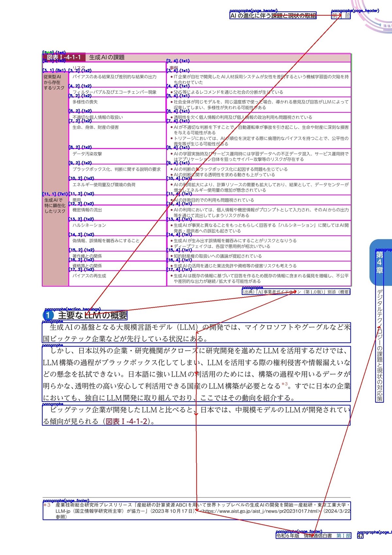Click the blue circled number 1 beside the section heading
Viewport: 392px width, 555px height.
tap(48, 315)
